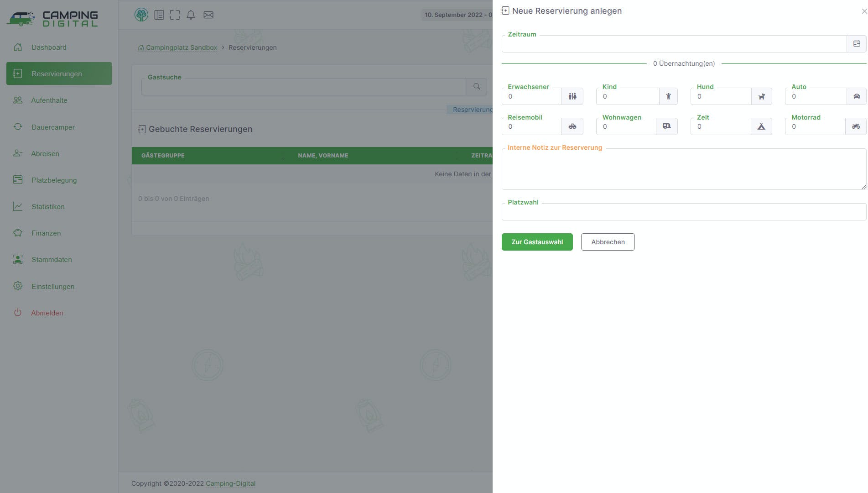Screen dimensions: 868x493
Task: Click the Auto car icon
Action: (856, 96)
